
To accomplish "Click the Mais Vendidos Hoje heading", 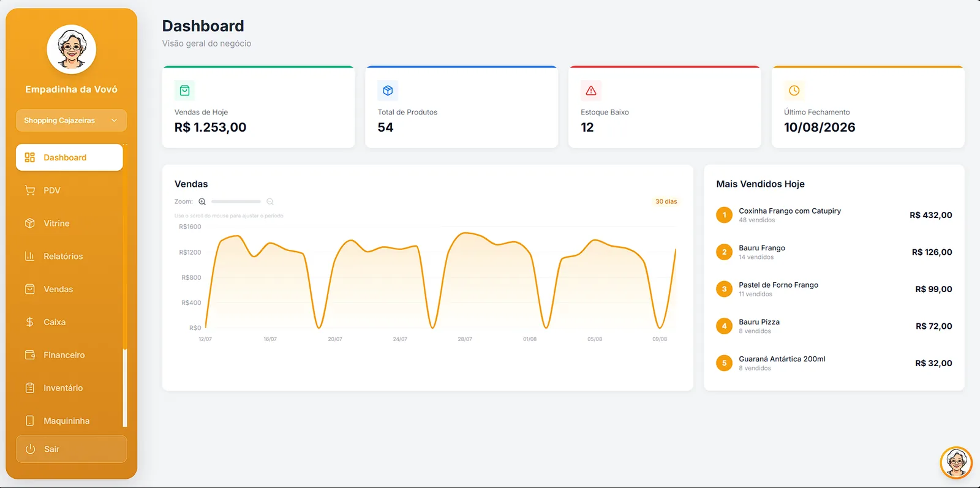I will coord(761,184).
